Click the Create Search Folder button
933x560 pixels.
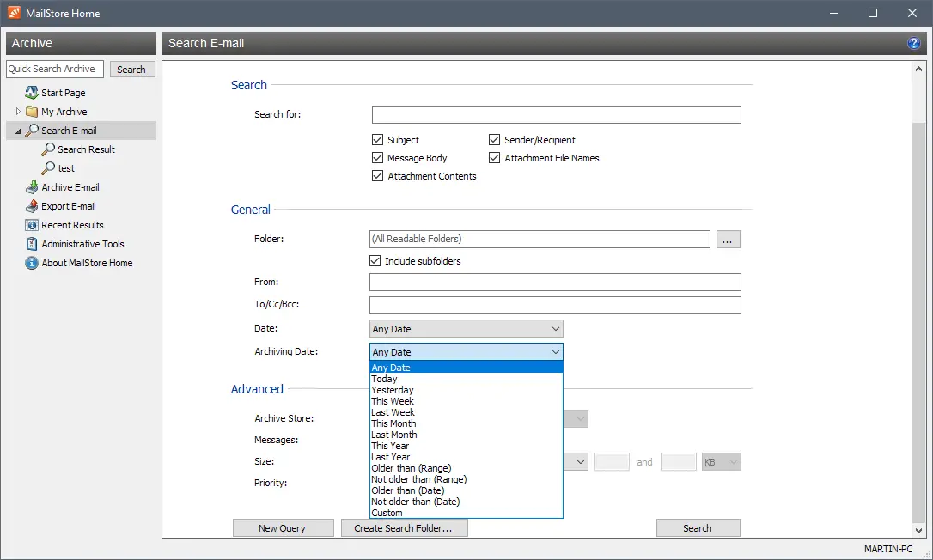[x=404, y=528]
